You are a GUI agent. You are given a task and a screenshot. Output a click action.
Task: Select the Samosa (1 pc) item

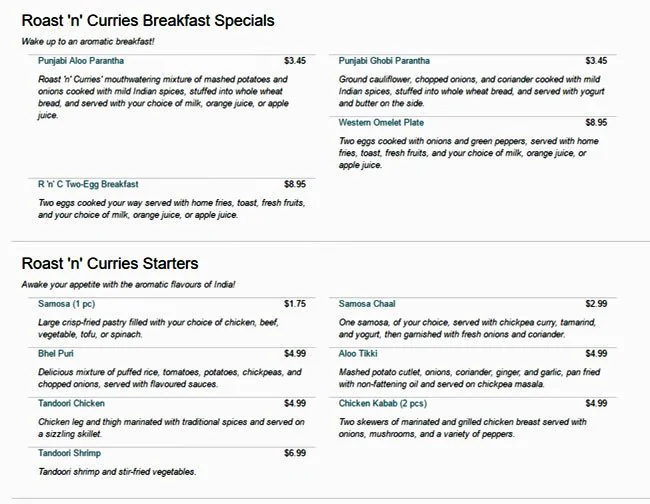(x=67, y=304)
